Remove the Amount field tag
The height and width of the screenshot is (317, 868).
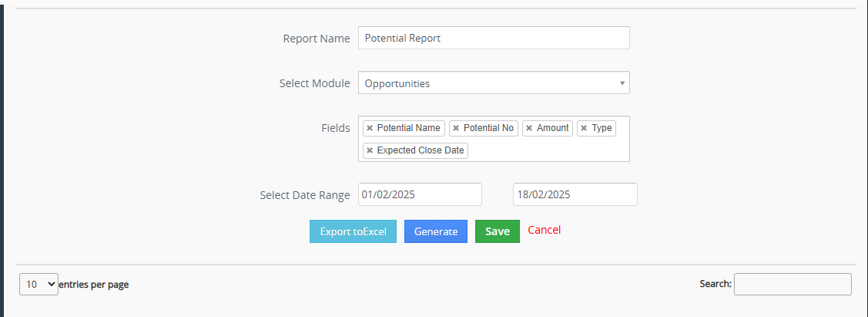(529, 128)
